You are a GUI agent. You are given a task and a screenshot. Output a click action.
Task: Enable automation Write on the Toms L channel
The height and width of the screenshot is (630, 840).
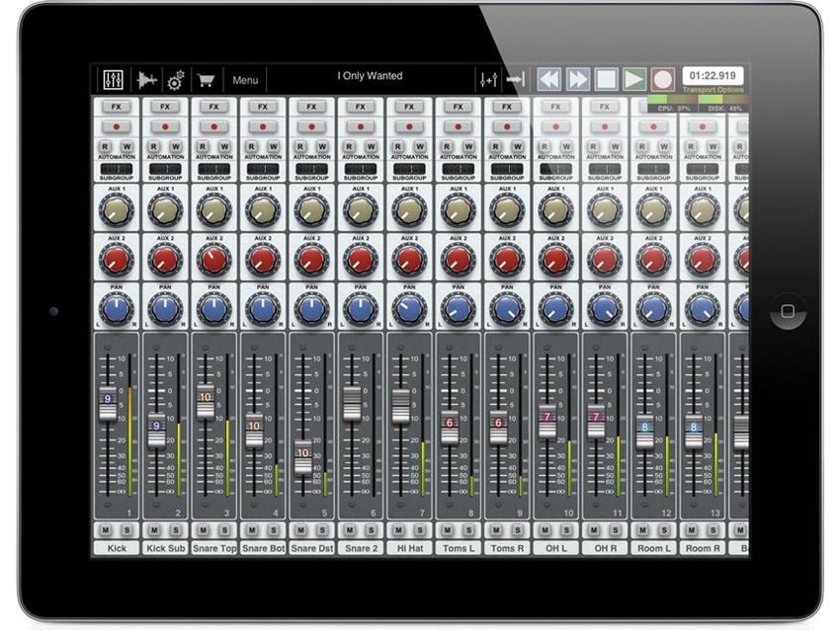tap(466, 144)
